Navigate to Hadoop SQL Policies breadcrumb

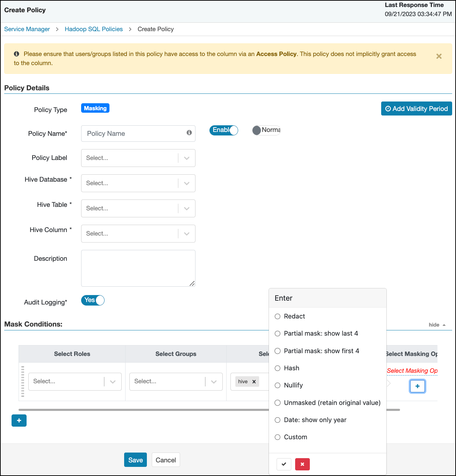94,29
